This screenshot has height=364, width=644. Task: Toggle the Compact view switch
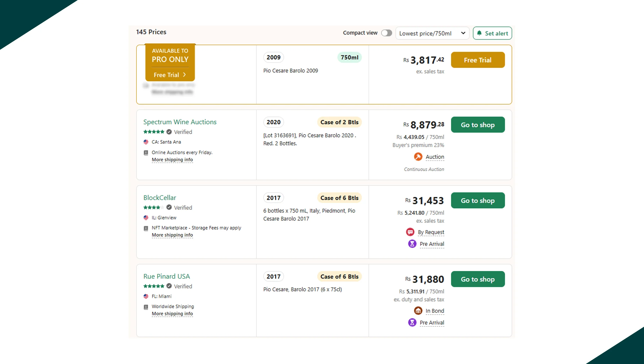pyautogui.click(x=386, y=33)
